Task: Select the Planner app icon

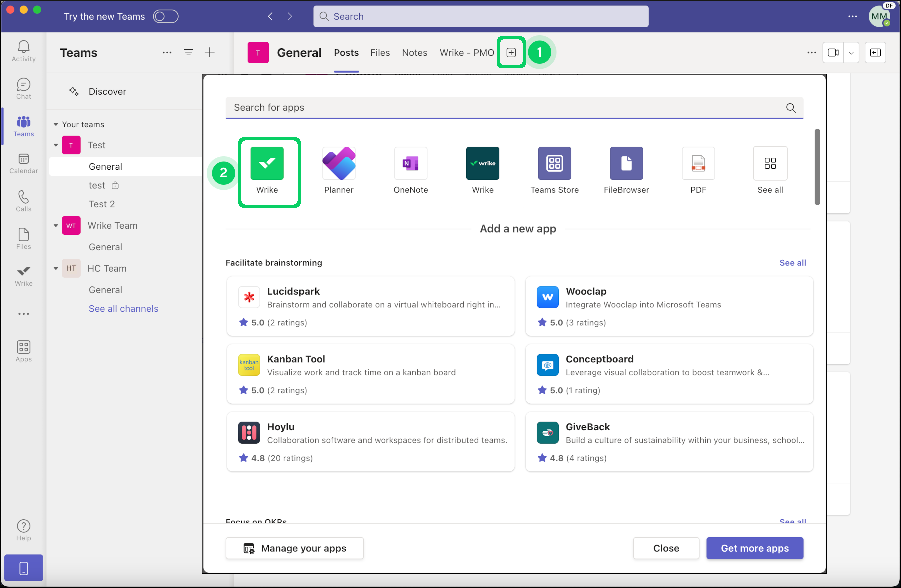Action: coord(339,163)
